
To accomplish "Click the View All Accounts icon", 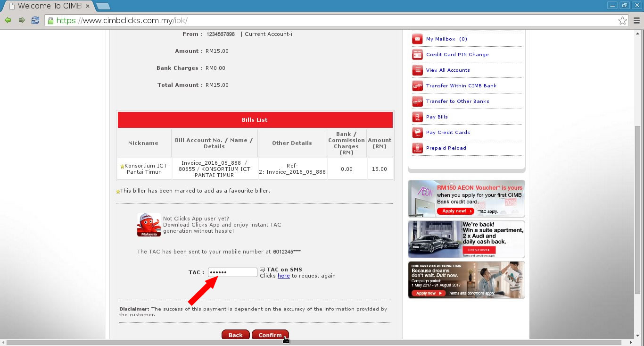I will (x=417, y=70).
